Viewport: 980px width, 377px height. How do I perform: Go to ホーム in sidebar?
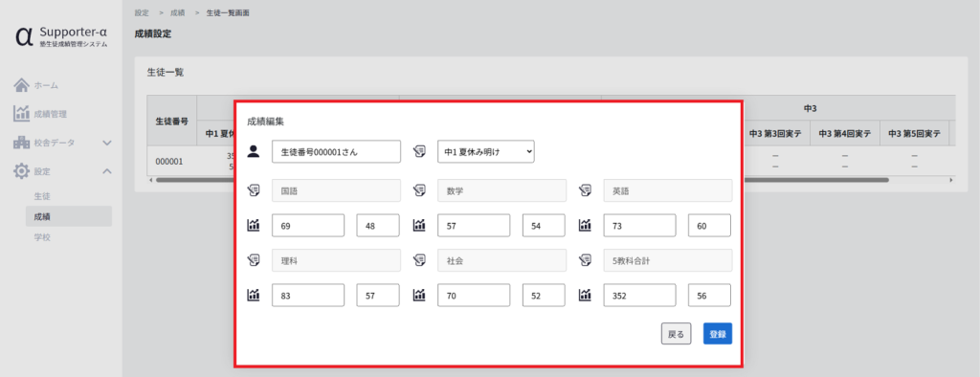point(46,85)
